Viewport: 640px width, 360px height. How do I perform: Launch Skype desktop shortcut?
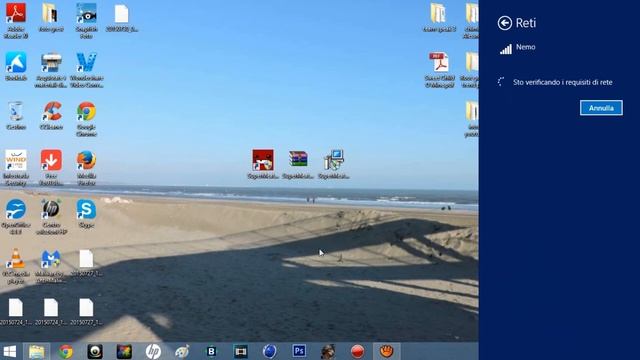click(x=86, y=213)
